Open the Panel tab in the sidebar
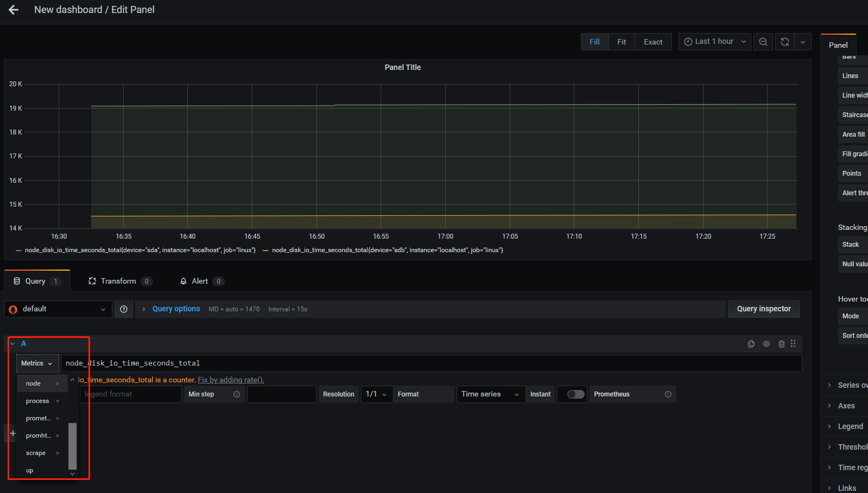This screenshot has height=493, width=868. [x=838, y=45]
